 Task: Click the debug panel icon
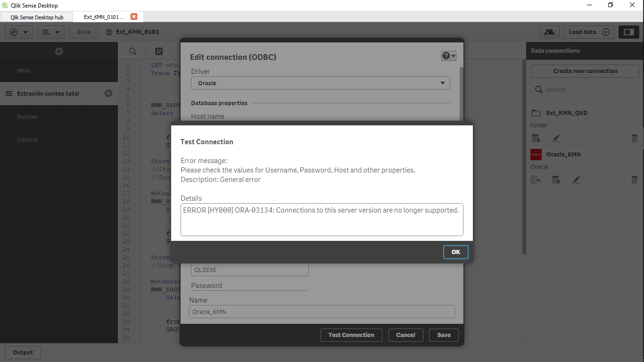click(x=549, y=32)
